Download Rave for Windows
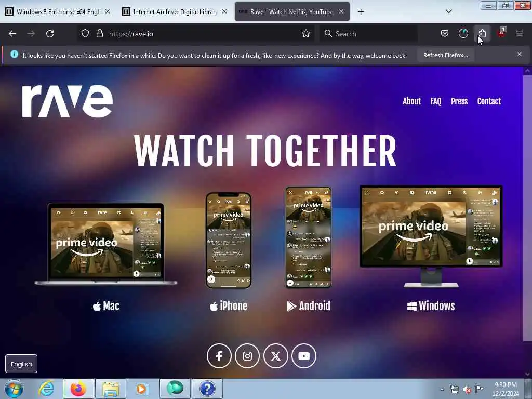The height and width of the screenshot is (399, 532). click(x=431, y=306)
